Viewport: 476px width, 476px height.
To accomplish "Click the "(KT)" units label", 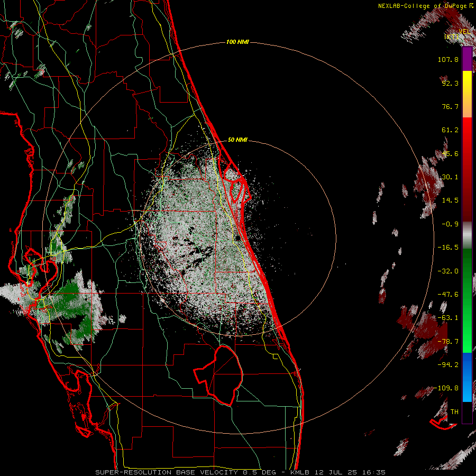I will click(x=452, y=36).
